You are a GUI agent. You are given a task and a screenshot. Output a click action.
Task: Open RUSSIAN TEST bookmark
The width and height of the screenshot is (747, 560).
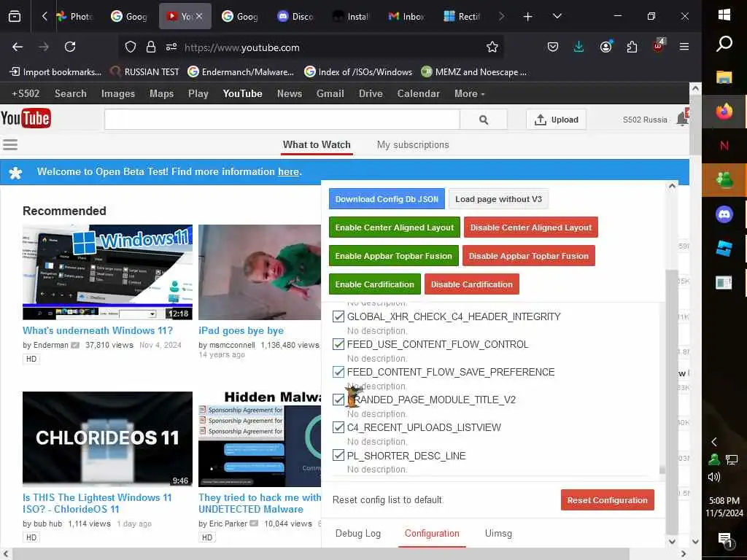pyautogui.click(x=145, y=72)
